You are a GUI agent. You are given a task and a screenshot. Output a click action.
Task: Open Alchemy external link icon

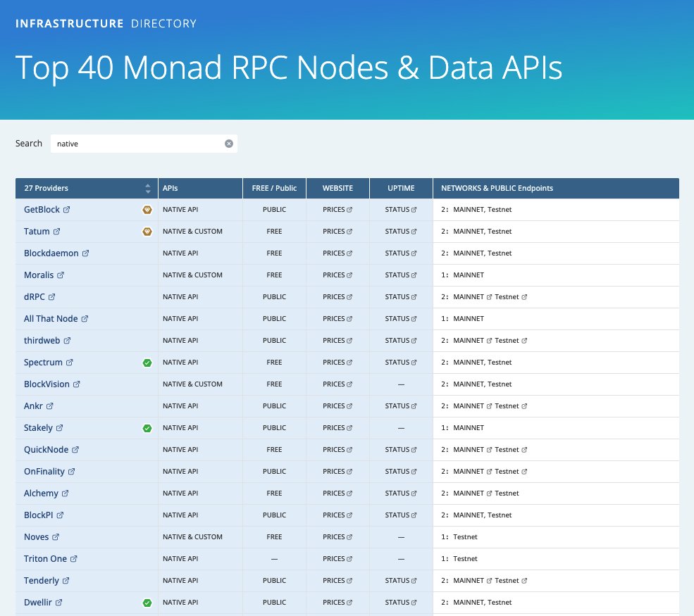click(65, 494)
